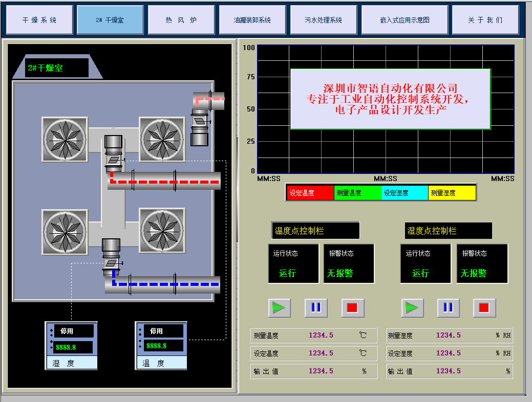Pause the humidity control loop
Image resolution: width=532 pixels, height=402 pixels.
tap(448, 308)
